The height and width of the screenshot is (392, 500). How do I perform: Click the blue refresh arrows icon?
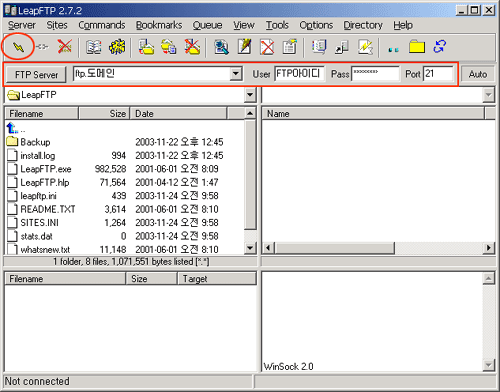[440, 46]
